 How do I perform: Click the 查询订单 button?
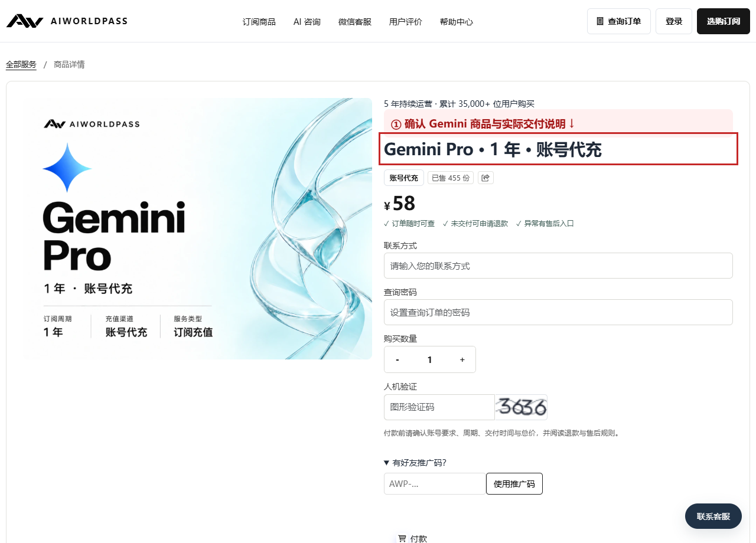pos(619,21)
